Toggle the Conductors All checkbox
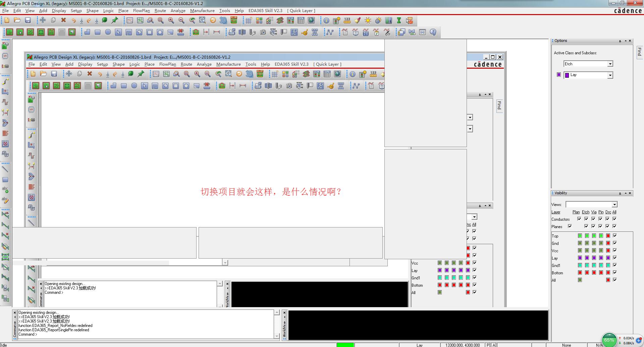 (x=614, y=219)
